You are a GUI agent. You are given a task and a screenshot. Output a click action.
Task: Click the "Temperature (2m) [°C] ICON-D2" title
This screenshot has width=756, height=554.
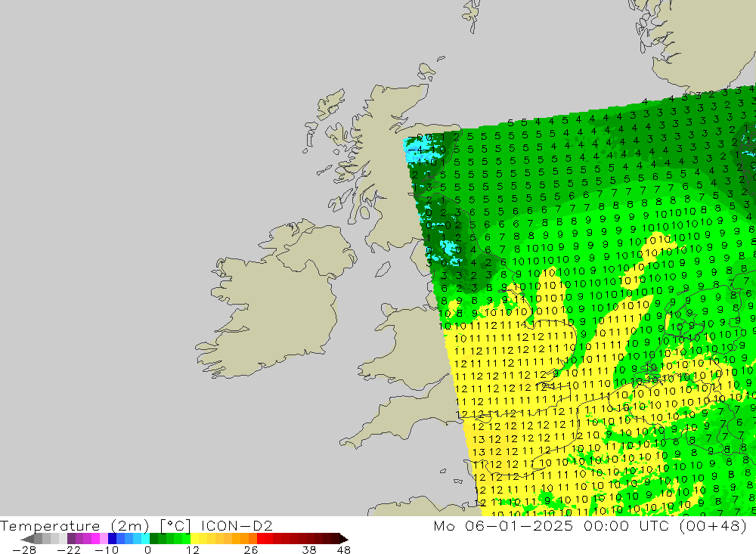point(136,525)
